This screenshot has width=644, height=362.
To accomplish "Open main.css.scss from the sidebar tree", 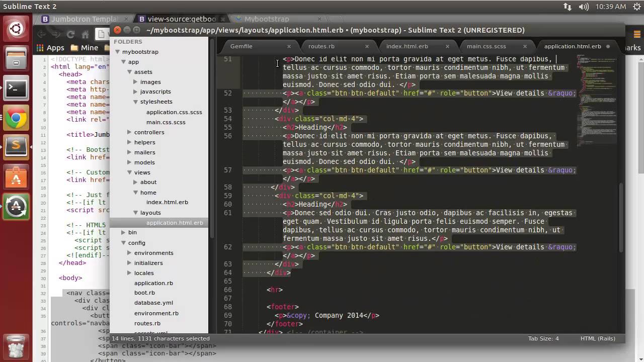I will point(166,122).
